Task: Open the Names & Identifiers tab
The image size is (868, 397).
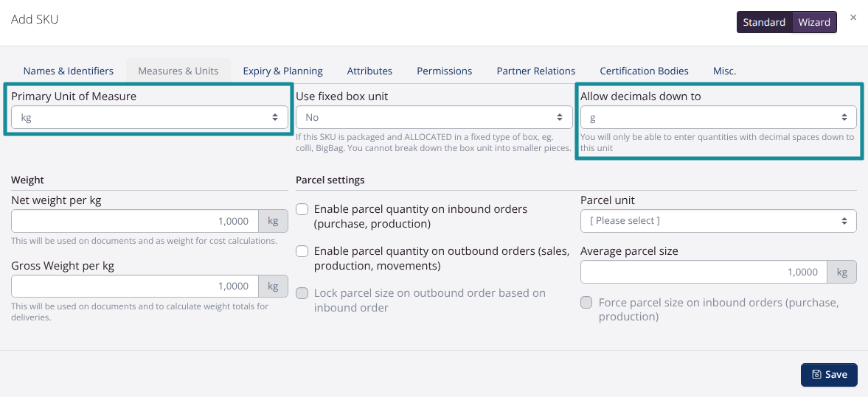Action: pos(69,71)
